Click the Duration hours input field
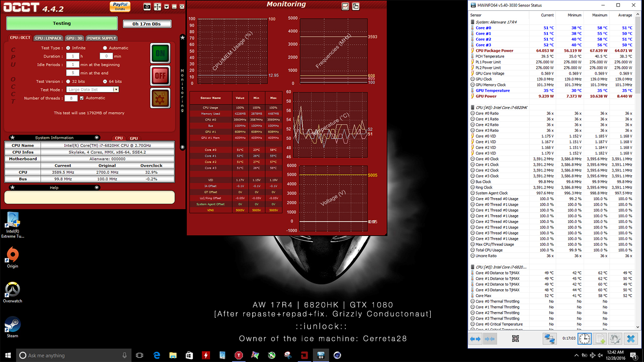Viewport: 644px width, 362px height. [72, 56]
